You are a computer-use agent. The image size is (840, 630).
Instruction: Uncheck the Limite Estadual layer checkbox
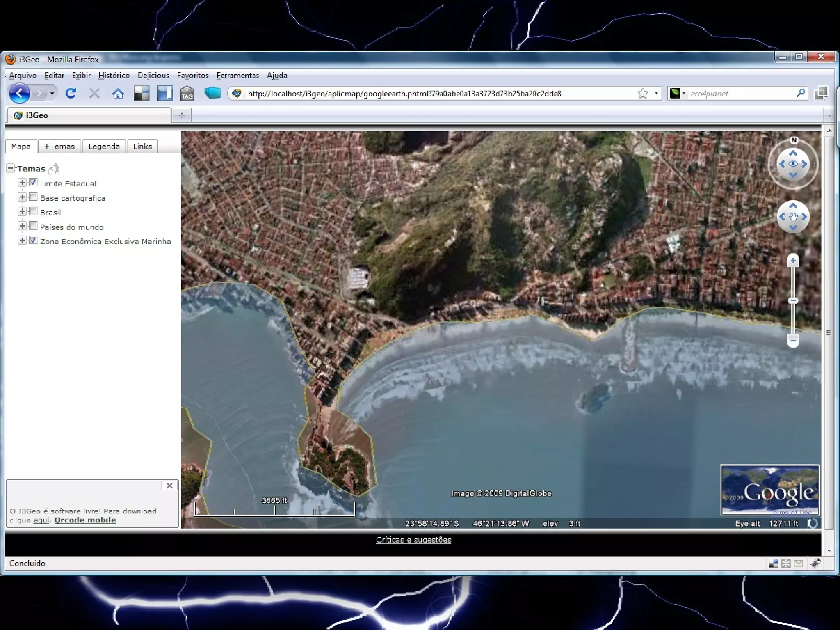point(33,183)
